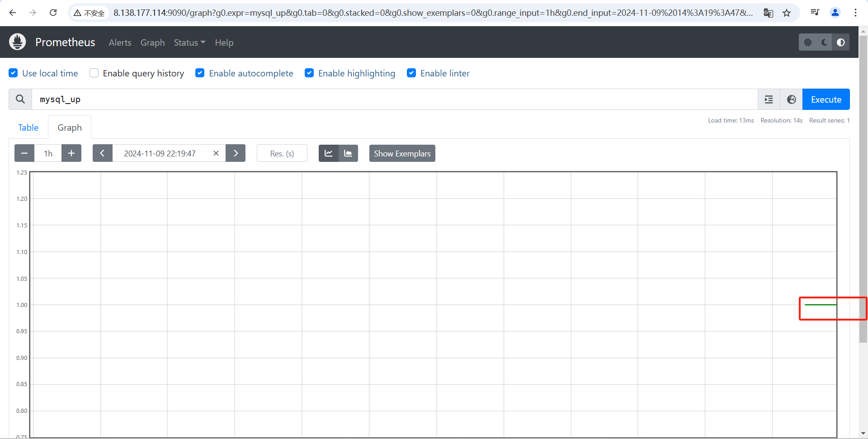Click the scrollbar up arrow

(x=863, y=31)
